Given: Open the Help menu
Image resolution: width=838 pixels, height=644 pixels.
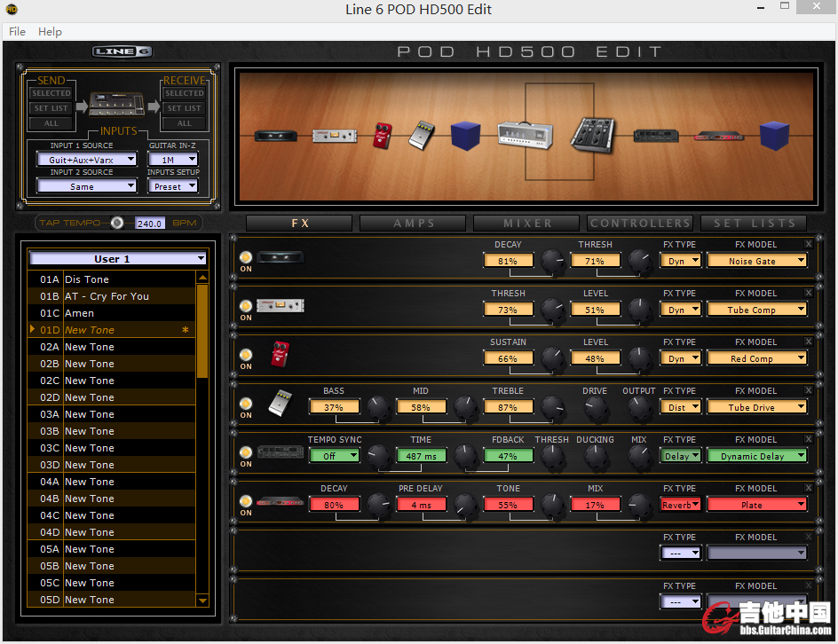Looking at the screenshot, I should pos(50,31).
